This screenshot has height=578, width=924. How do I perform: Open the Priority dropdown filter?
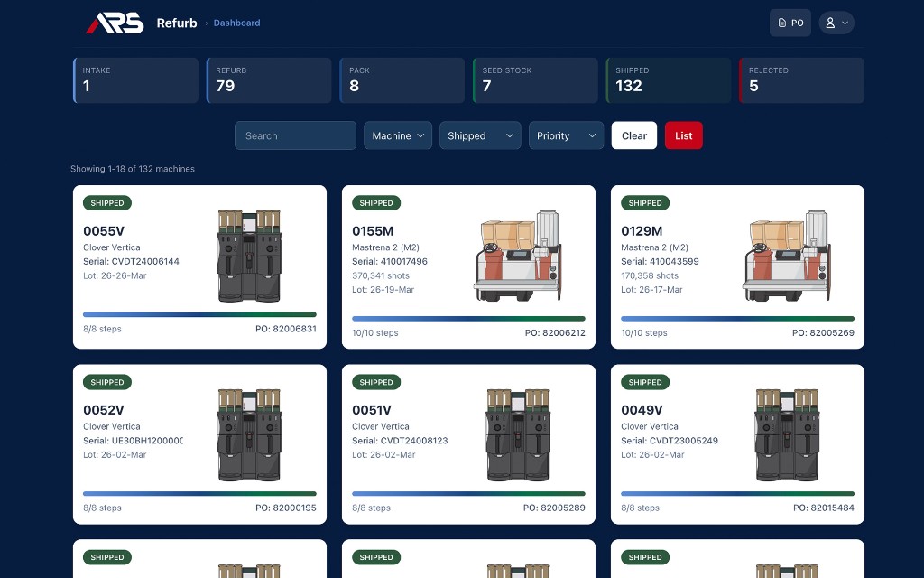click(x=566, y=135)
